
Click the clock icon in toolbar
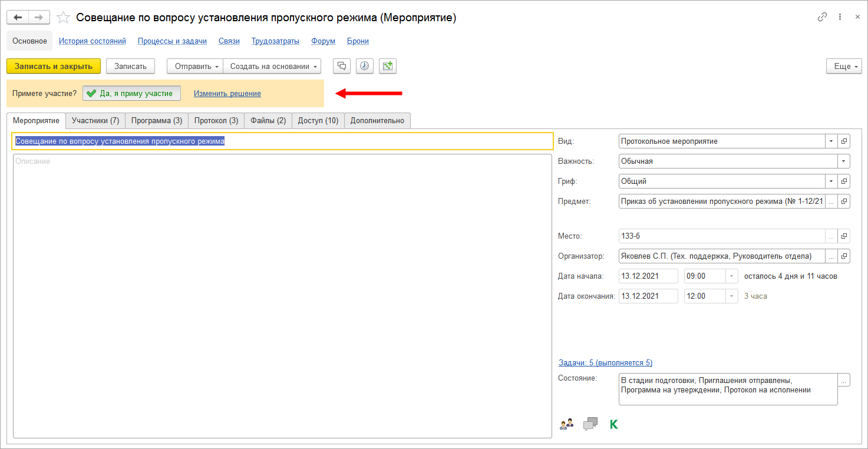(x=365, y=66)
